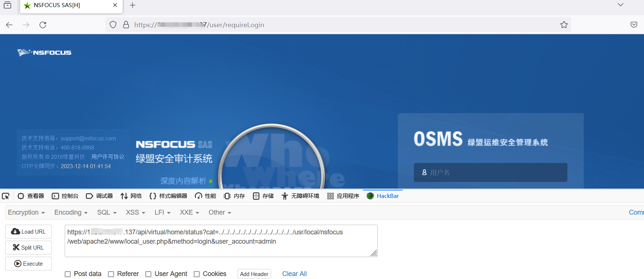Click the Add Header button
Viewport: 644px width, 279px height.
pyautogui.click(x=254, y=274)
